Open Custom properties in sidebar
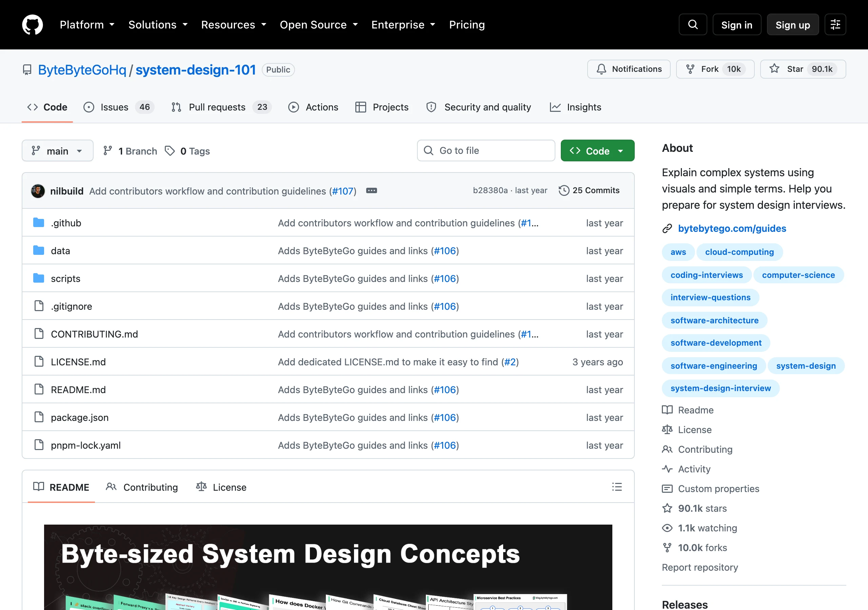Screen dimensions: 868x610 711,489
